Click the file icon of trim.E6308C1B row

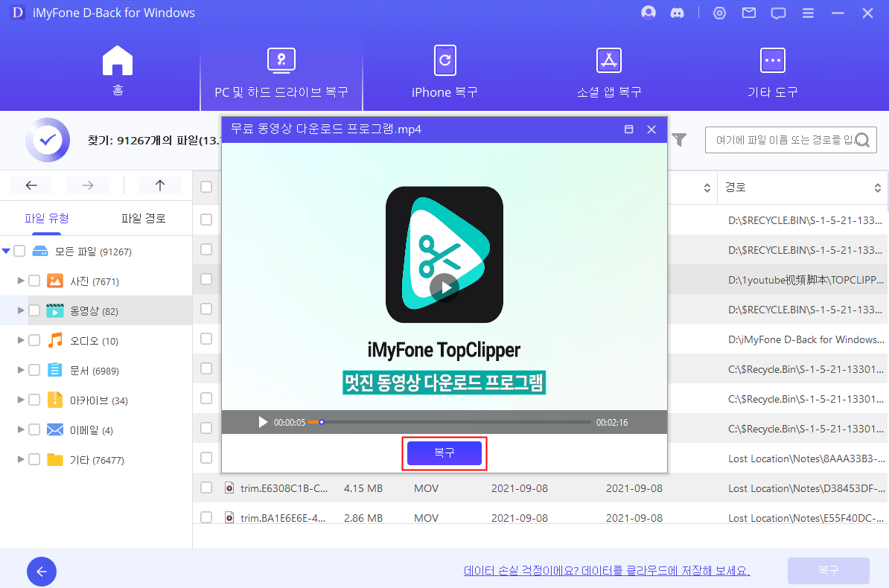click(x=229, y=488)
